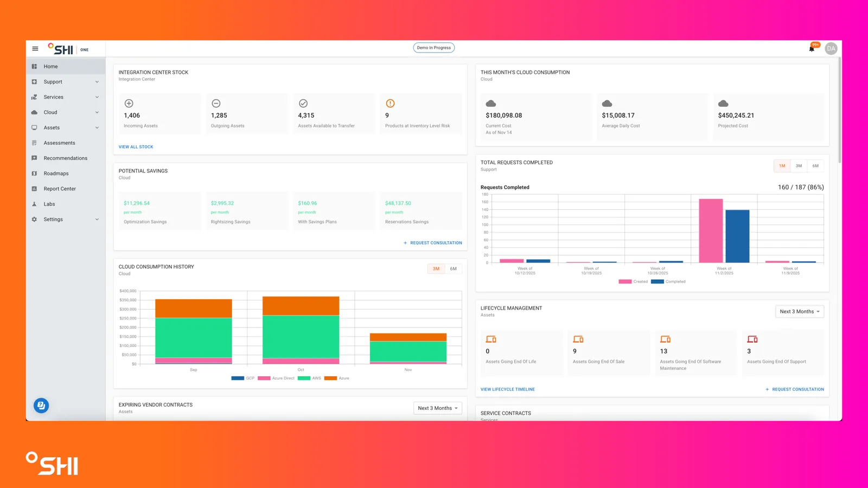The width and height of the screenshot is (868, 488).
Task: Open the DA user avatar menu
Action: click(831, 48)
